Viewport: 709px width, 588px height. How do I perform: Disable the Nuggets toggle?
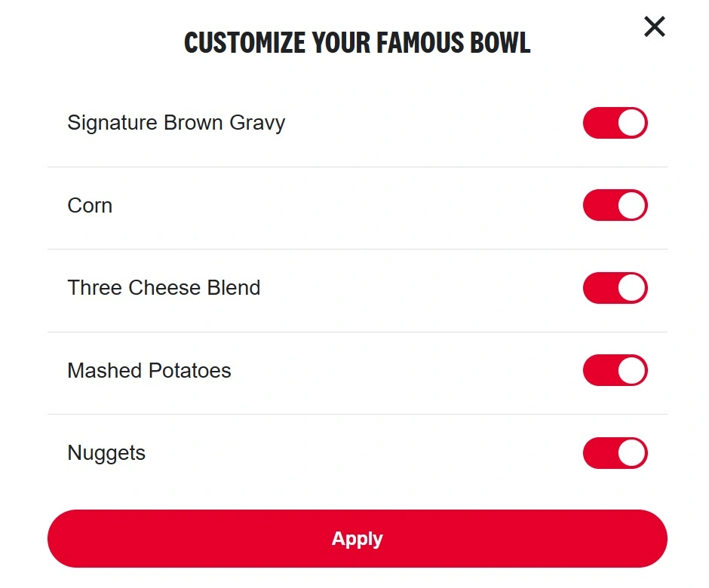tap(615, 453)
